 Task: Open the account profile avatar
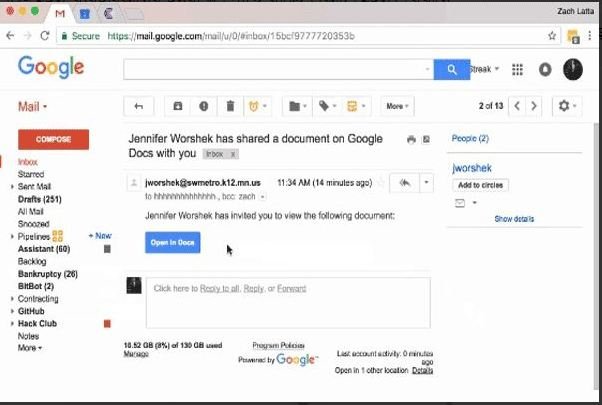pyautogui.click(x=573, y=69)
